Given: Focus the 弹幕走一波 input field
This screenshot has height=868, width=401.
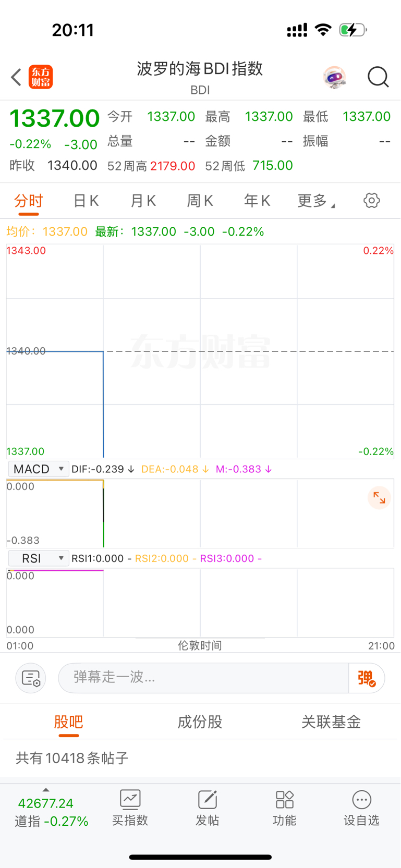Looking at the screenshot, I should point(203,678).
